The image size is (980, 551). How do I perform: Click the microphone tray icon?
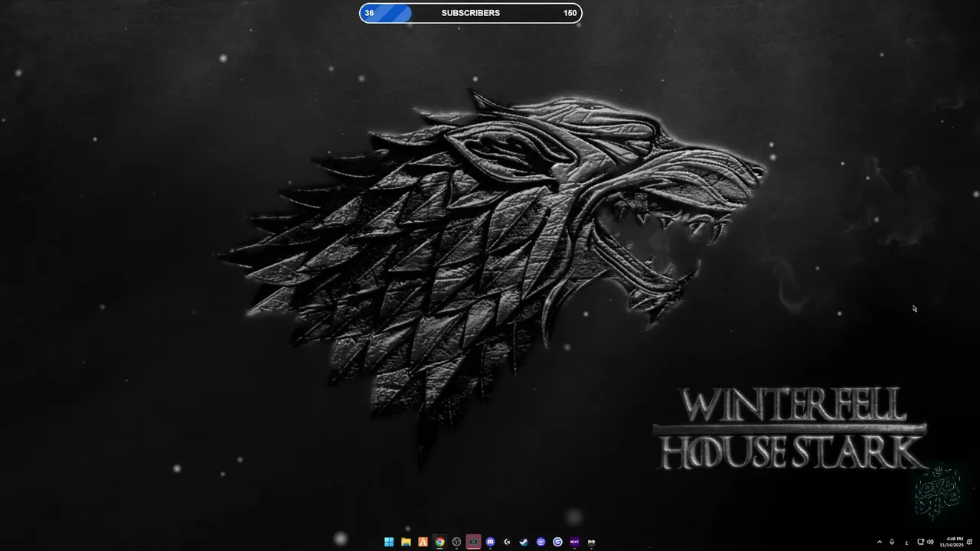[x=891, y=542]
